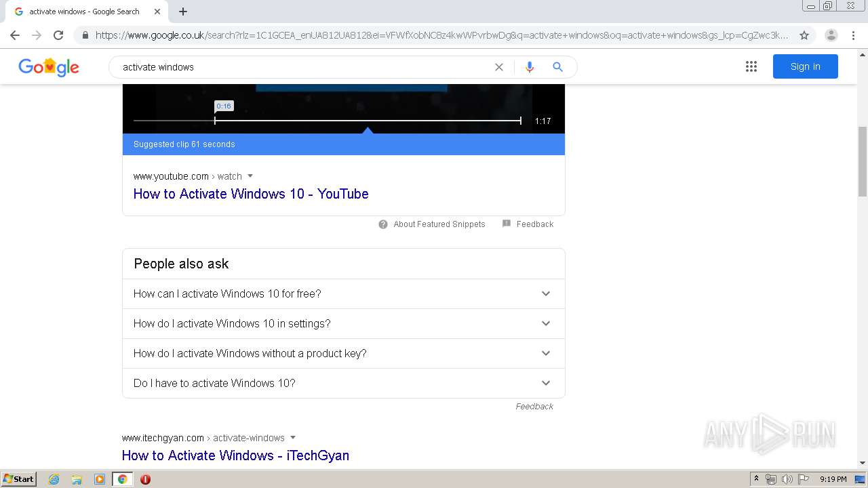Click the People also ask Feedback link

pos(534,407)
